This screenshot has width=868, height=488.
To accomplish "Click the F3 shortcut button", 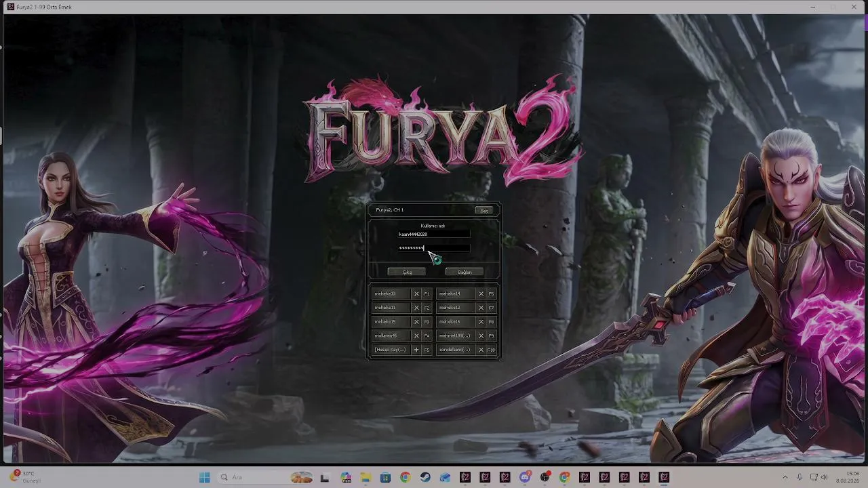I will tap(427, 322).
